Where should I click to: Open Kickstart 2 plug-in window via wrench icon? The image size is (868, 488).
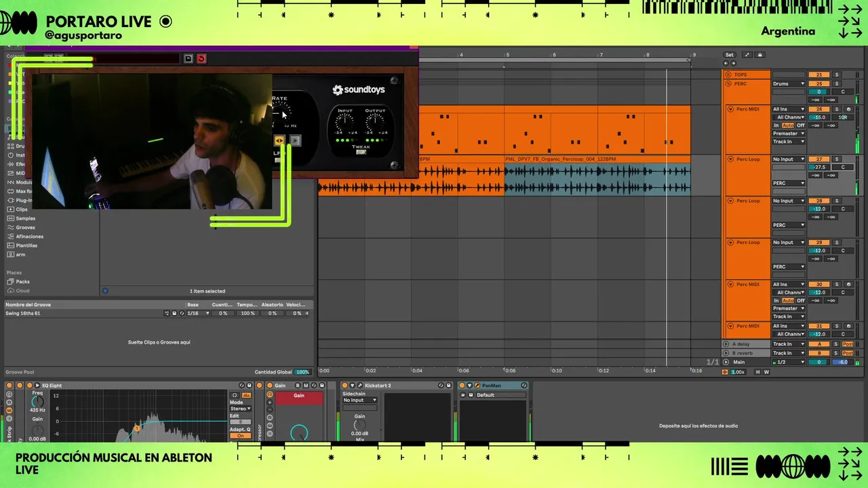(x=360, y=386)
